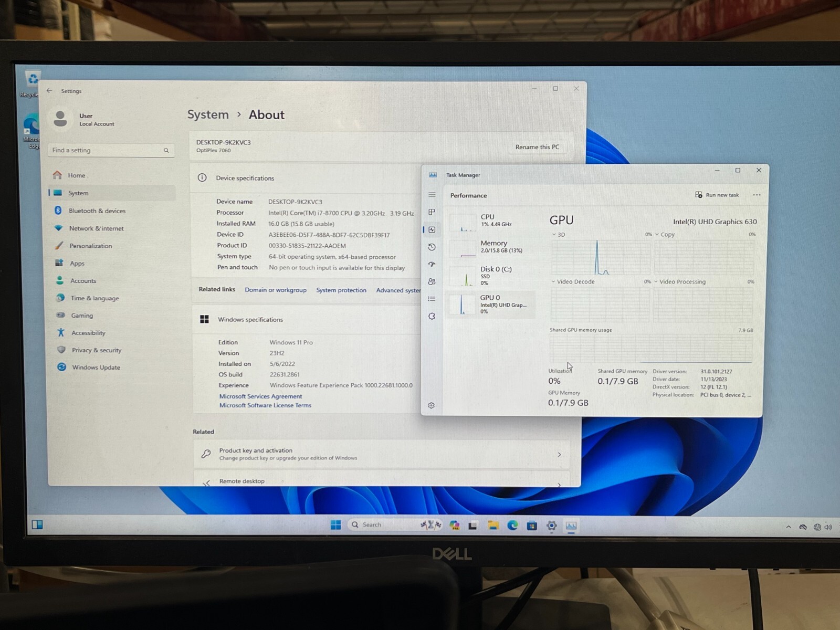
Task: Select Memory in the performance list
Action: click(491, 248)
